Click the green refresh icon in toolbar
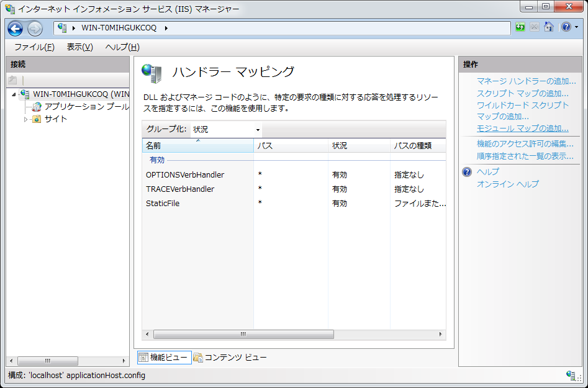 click(520, 27)
